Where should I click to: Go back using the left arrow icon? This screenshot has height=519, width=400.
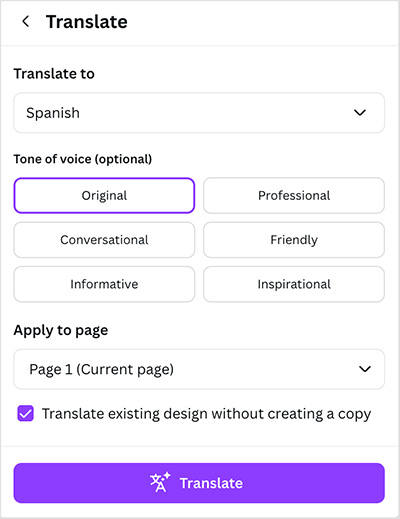pyautogui.click(x=26, y=22)
